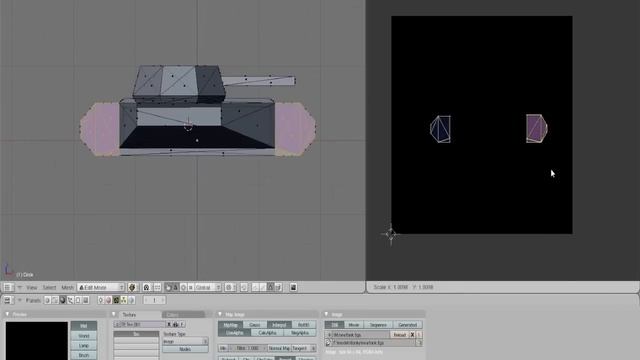Image resolution: width=640 pixels, height=360 pixels.
Task: Collapse the Image panel
Action: pos(326,314)
